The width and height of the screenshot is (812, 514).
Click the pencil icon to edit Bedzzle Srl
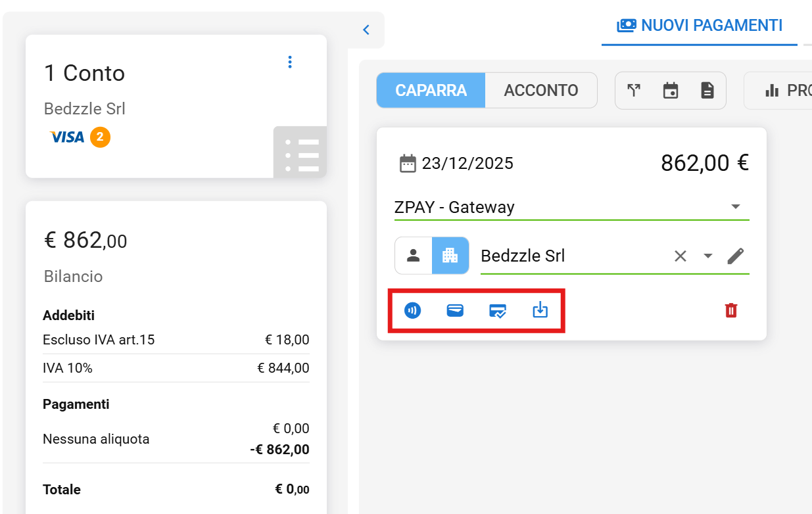click(736, 256)
